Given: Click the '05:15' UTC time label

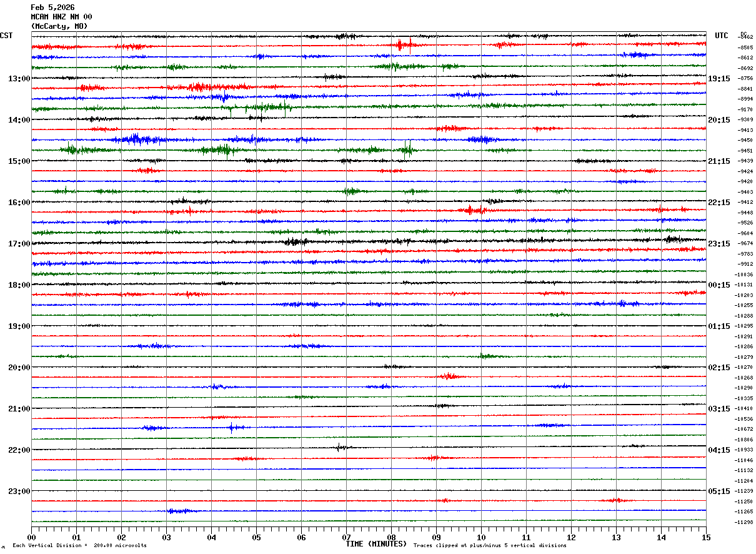Looking at the screenshot, I should click(x=719, y=491).
